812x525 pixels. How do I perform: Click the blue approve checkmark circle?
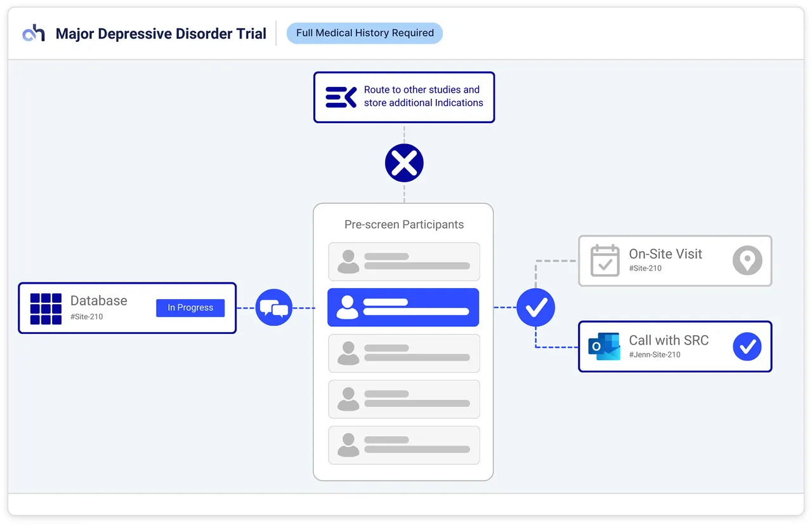tap(536, 308)
